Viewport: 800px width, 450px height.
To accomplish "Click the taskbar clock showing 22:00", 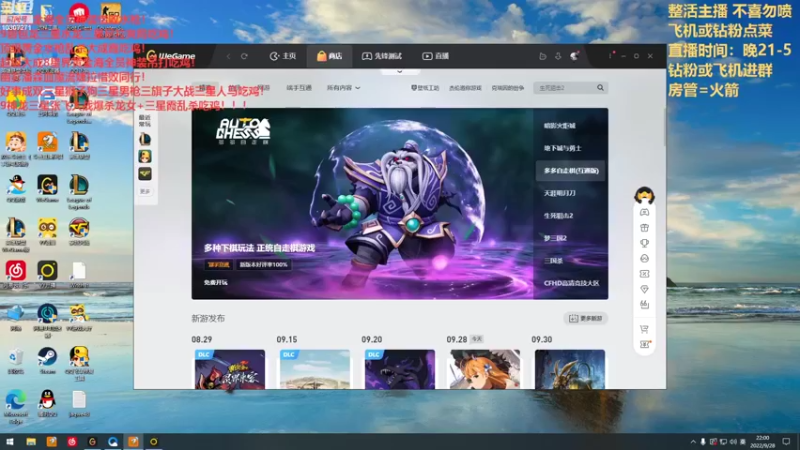I will [x=764, y=442].
